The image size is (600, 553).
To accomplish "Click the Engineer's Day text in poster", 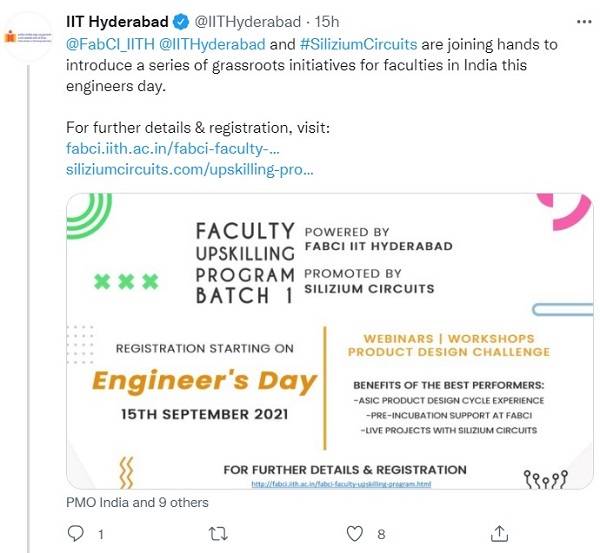I will (204, 380).
